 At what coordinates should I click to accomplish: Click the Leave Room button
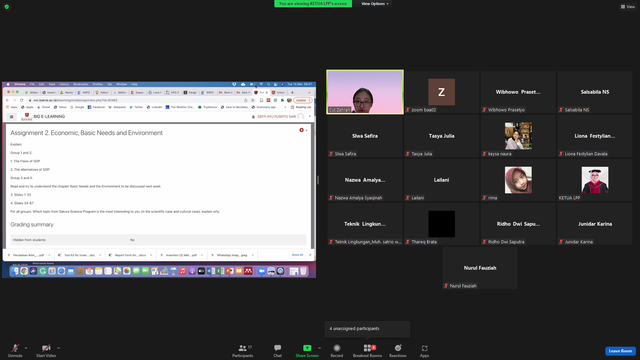620,351
